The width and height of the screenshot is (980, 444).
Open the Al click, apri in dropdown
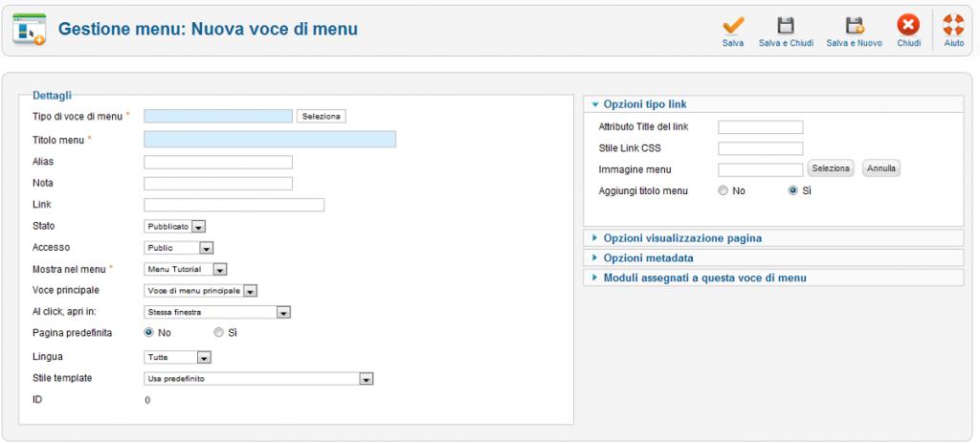[217, 311]
